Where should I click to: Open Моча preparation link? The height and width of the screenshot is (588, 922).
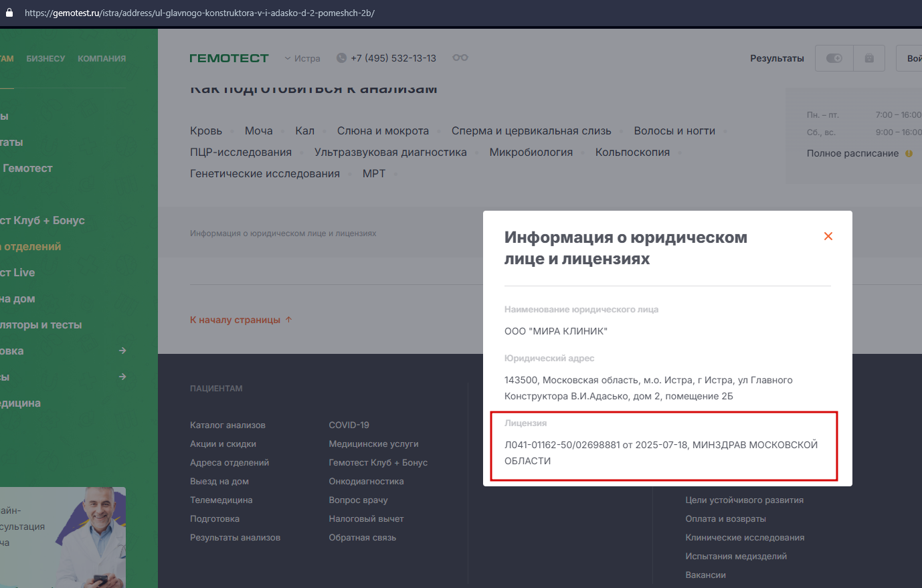258,131
